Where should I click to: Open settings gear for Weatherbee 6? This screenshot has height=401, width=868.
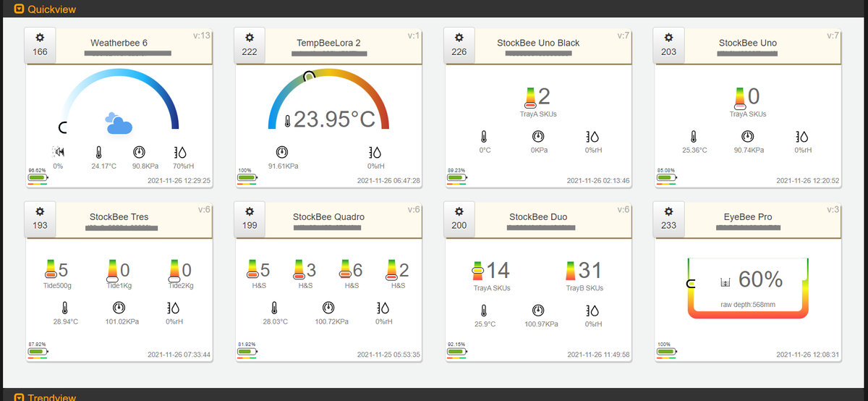40,38
